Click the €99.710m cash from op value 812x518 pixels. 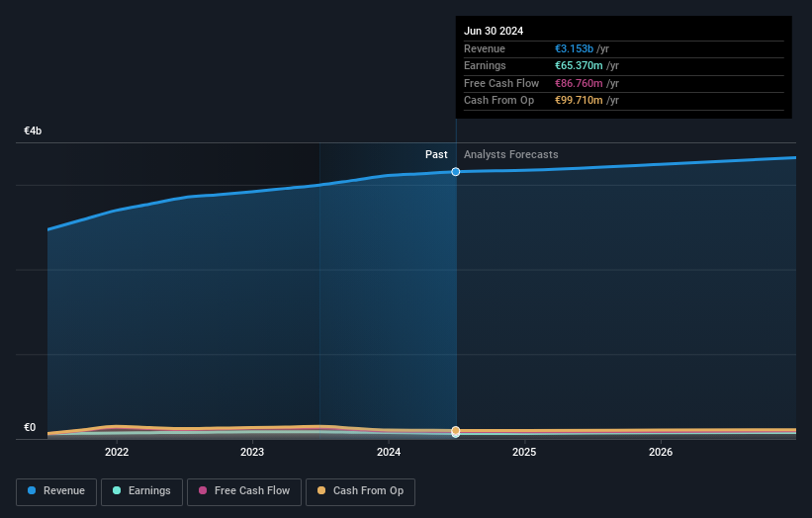(x=579, y=101)
